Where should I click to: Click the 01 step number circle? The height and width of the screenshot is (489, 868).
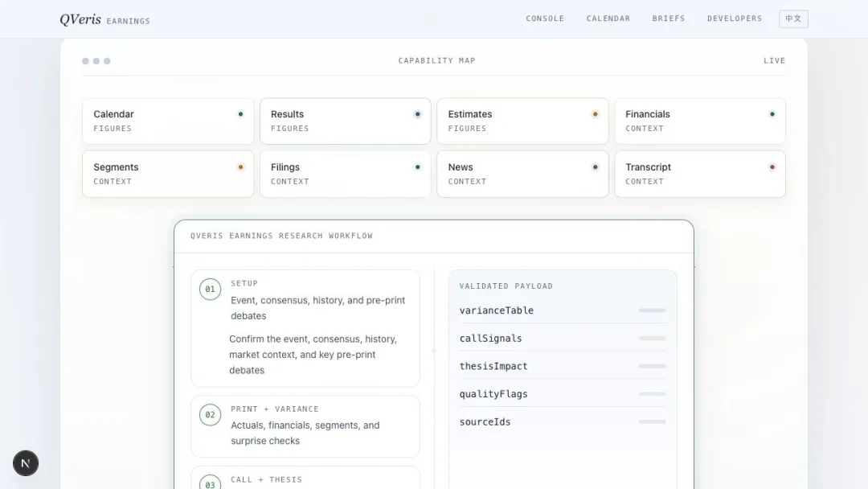(x=210, y=289)
